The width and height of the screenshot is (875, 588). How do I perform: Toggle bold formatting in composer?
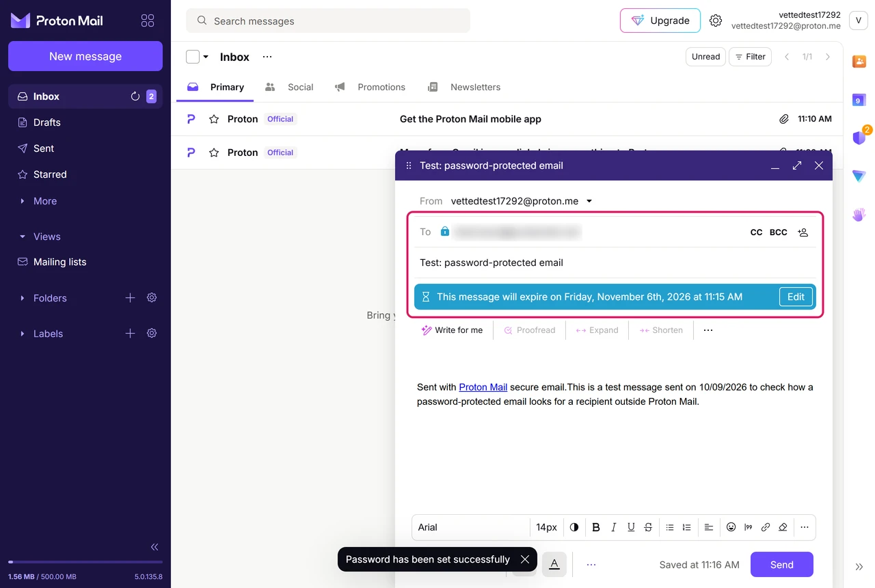point(596,527)
